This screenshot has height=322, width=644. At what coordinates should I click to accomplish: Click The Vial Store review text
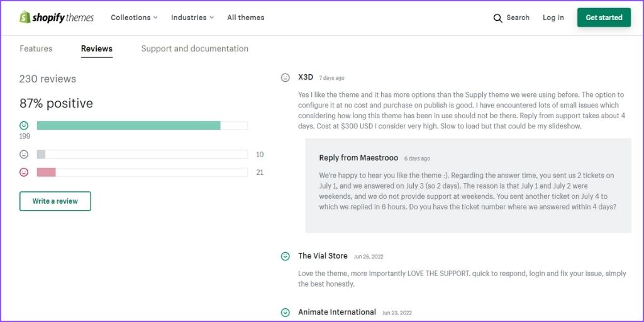462,279
